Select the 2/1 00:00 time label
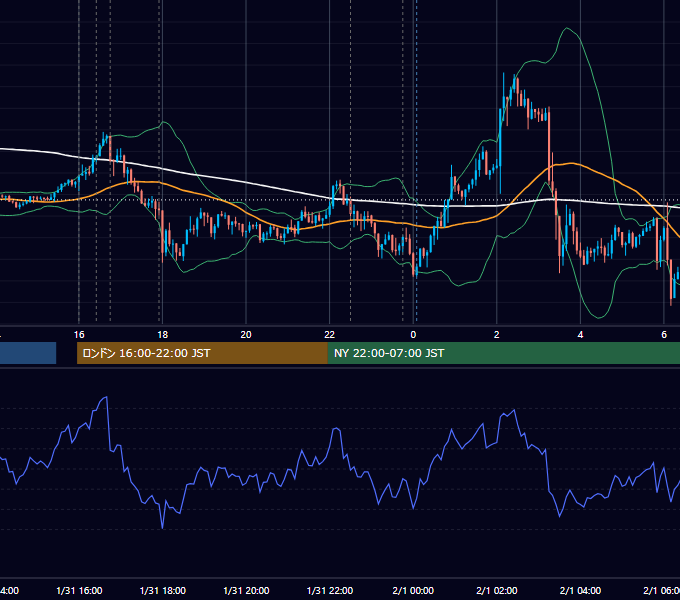The height and width of the screenshot is (600, 680). pos(413,590)
